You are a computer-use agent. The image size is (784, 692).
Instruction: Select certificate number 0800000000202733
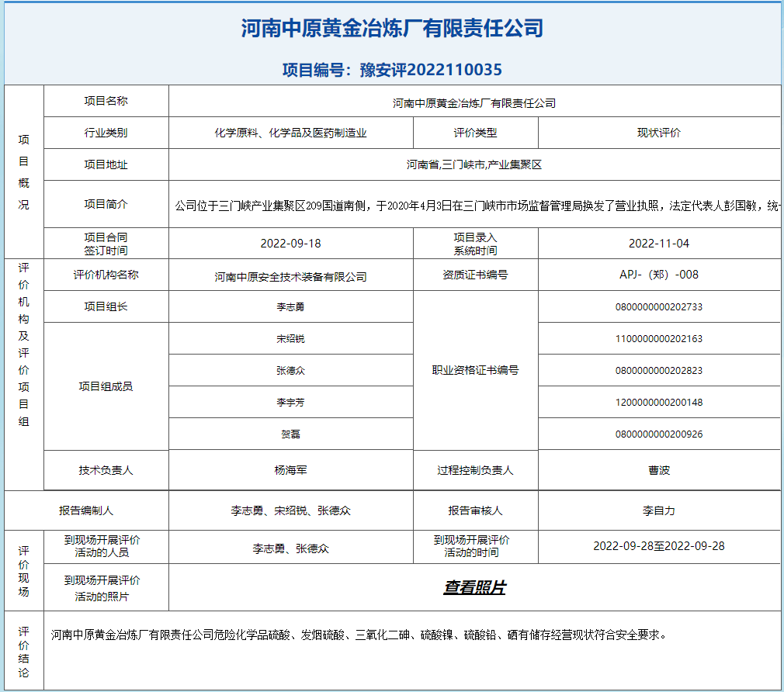[659, 306]
